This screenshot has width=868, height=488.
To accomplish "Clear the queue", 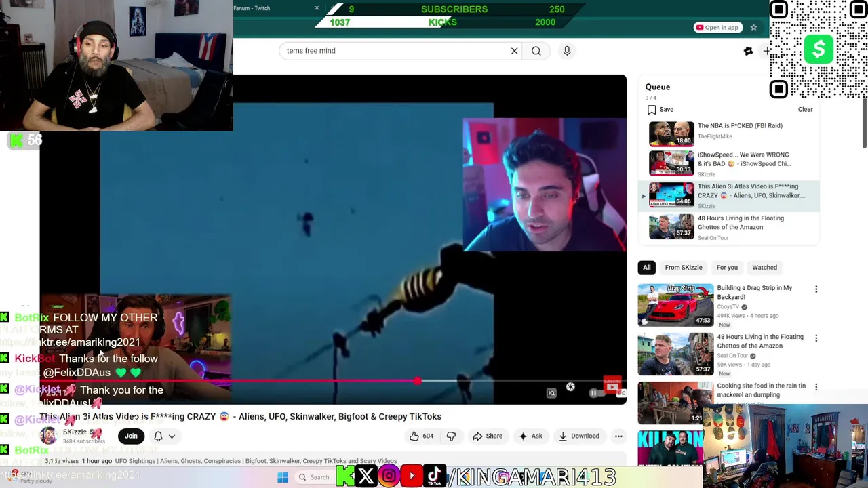I will tap(805, 109).
